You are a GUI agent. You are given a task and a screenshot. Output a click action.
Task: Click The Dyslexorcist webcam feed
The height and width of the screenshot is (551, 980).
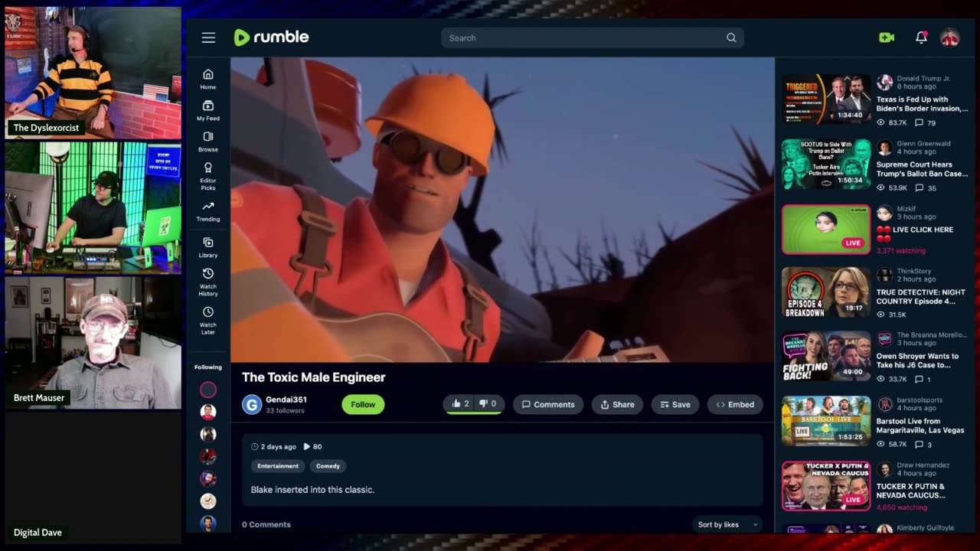pos(93,73)
